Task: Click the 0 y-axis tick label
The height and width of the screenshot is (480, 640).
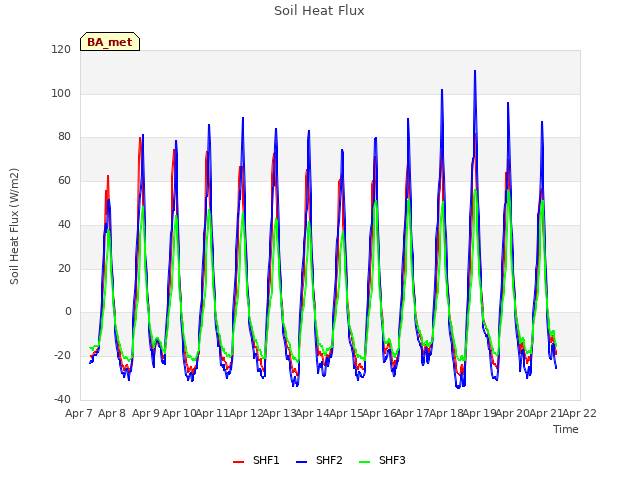Action: coord(68,312)
